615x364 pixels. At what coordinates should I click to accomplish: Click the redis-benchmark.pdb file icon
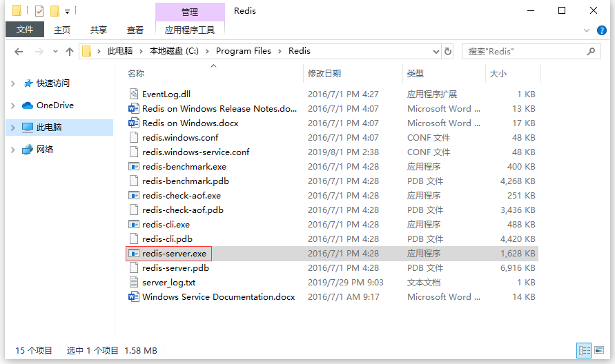(x=134, y=181)
